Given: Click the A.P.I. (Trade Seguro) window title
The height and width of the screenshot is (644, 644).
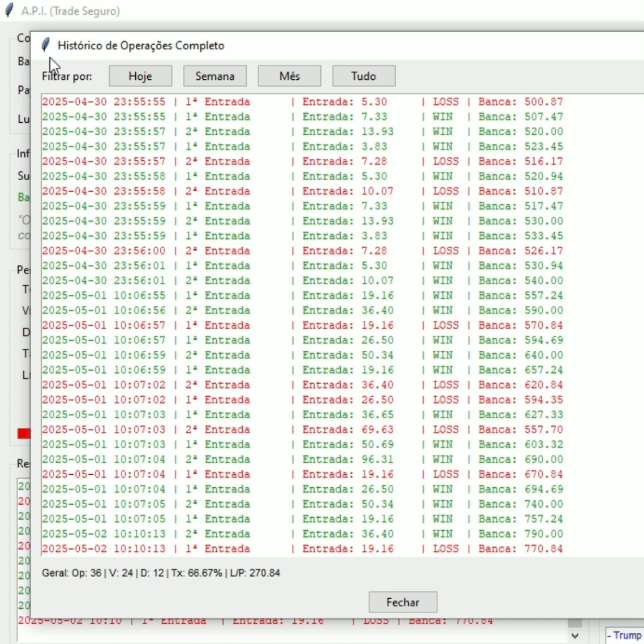Looking at the screenshot, I should pos(71,11).
